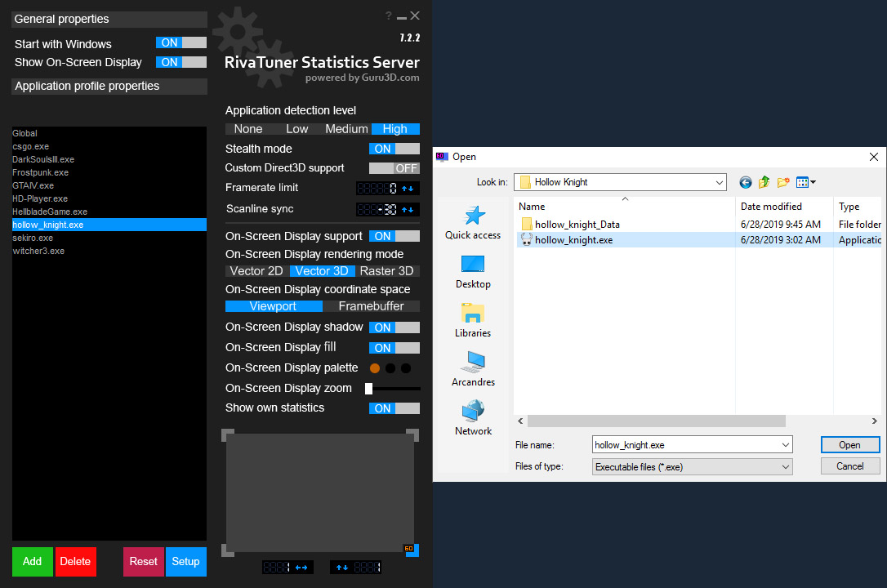Open the Files of type dropdown
Image resolution: width=887 pixels, height=588 pixels.
pyautogui.click(x=785, y=467)
